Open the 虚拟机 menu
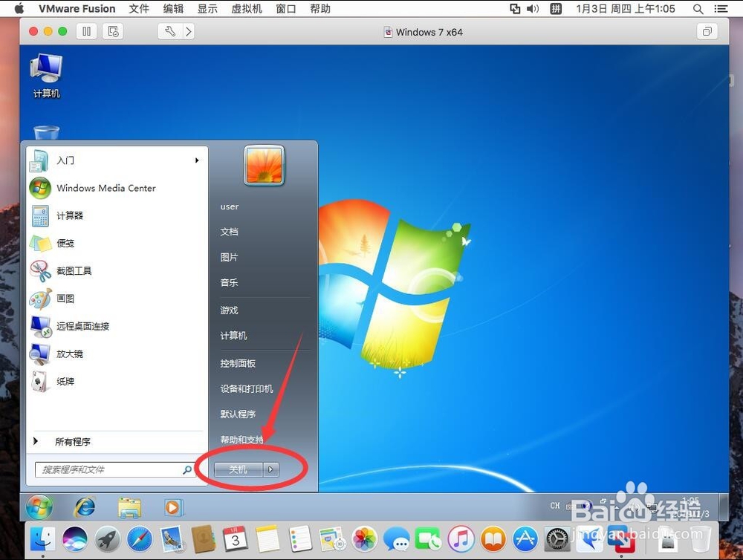 (x=247, y=8)
